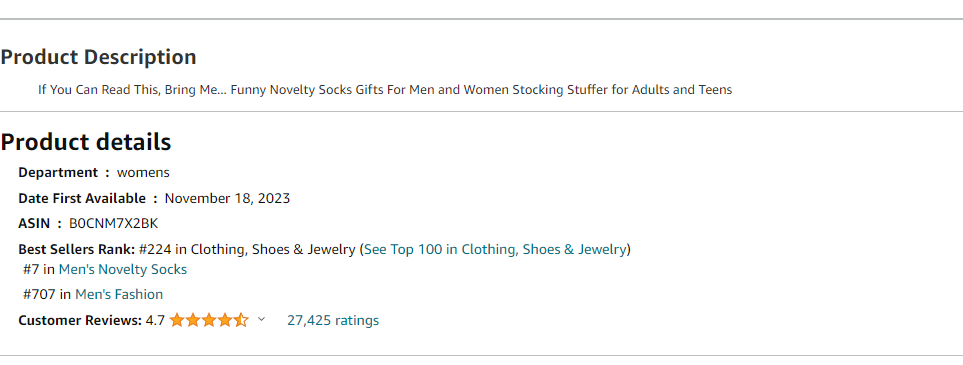Screen dimensions: 963x365
Task: Click the Customer Reviews label
Action: coord(80,320)
